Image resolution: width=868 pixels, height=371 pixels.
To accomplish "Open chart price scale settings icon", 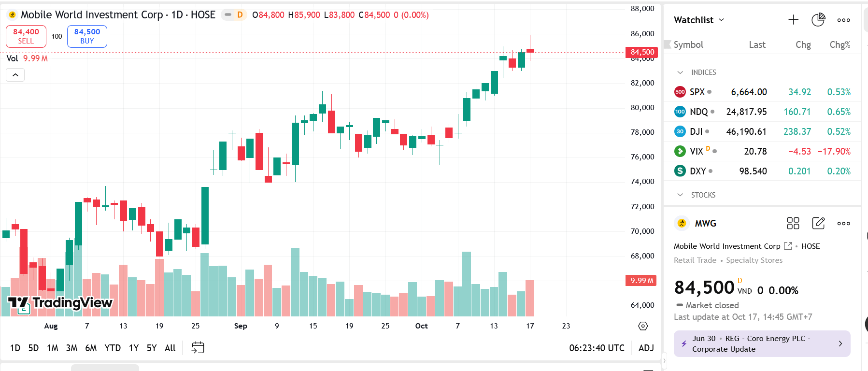I will (x=643, y=326).
